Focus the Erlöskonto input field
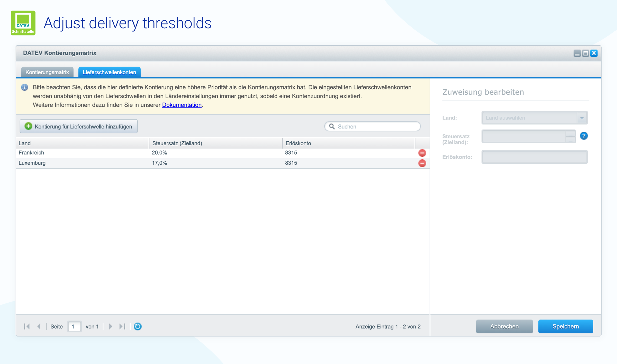This screenshot has width=617, height=364. 534,157
